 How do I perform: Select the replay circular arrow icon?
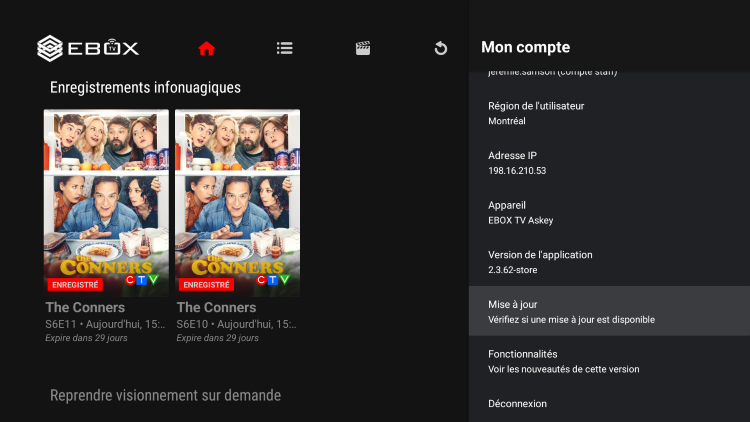[x=441, y=48]
